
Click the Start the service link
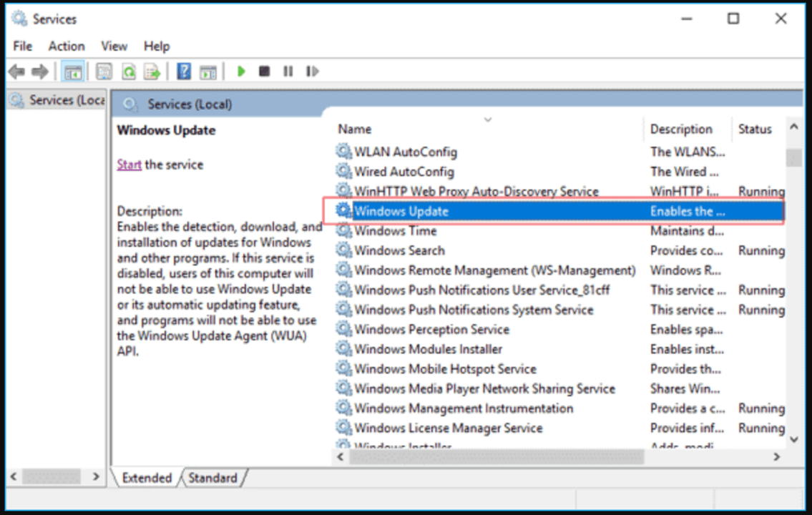click(x=129, y=164)
